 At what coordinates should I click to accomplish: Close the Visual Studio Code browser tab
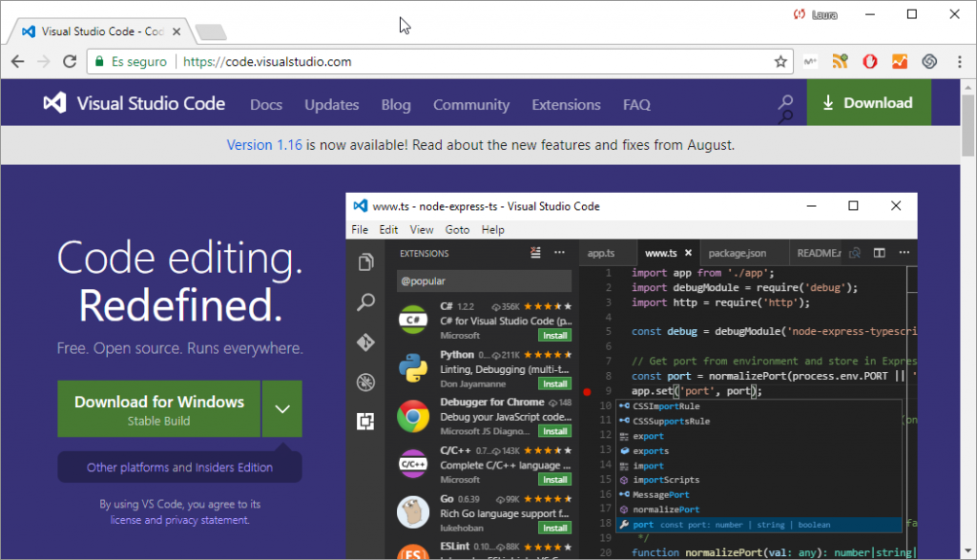point(177,31)
